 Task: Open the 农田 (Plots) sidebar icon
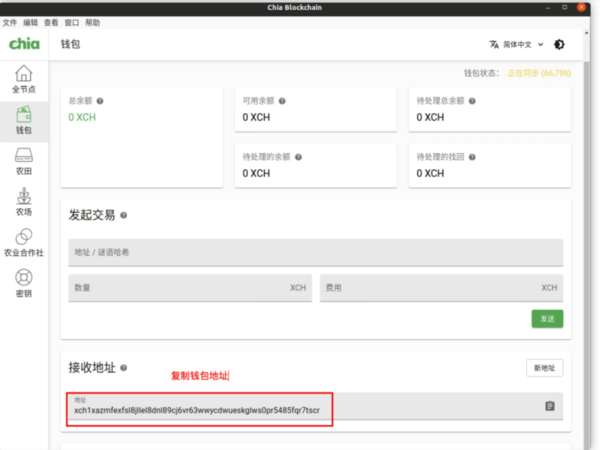(22, 162)
